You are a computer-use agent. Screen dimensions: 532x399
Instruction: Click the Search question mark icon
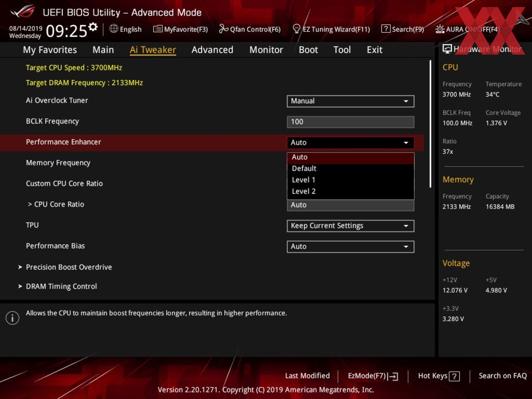385,29
